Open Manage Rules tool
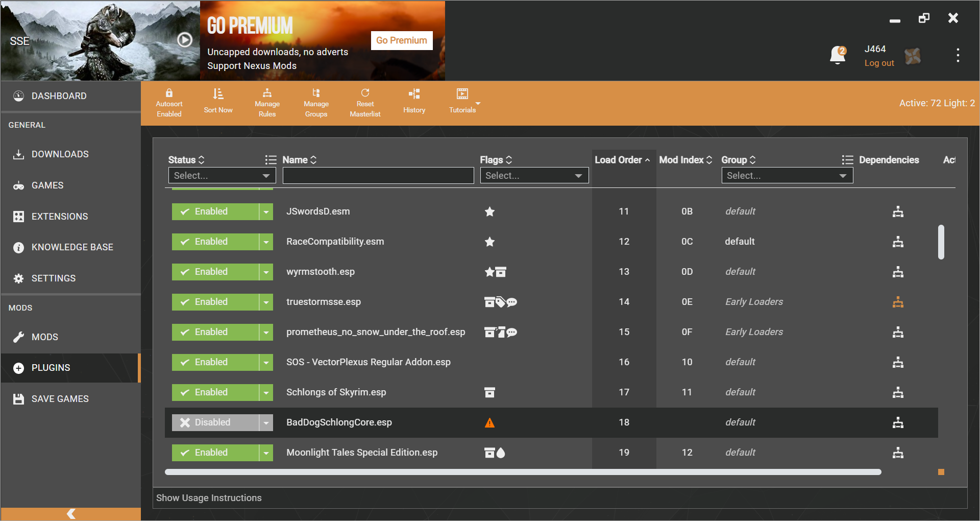 pos(267,103)
